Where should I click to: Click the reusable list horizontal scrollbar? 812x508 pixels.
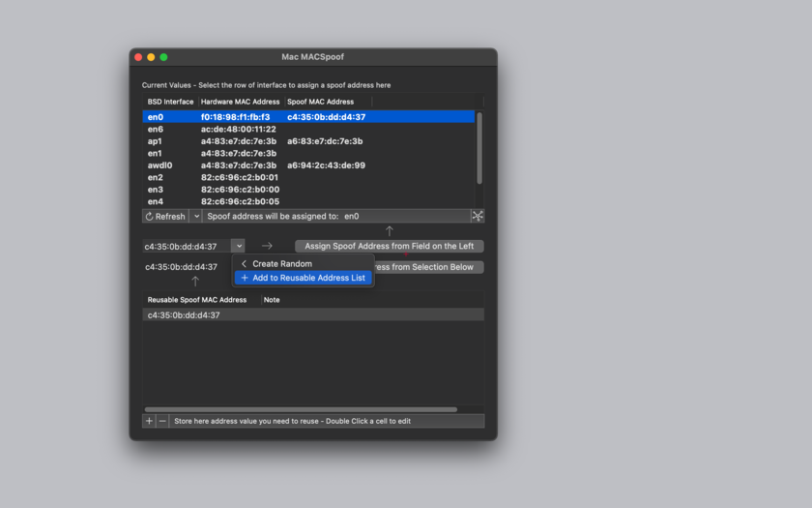coord(301,409)
